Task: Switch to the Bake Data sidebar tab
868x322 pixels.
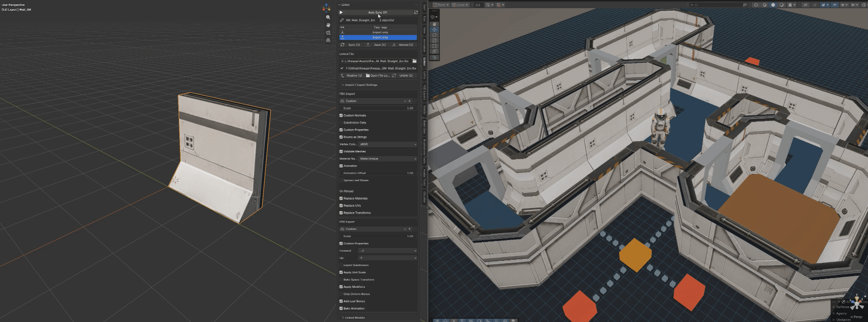Action: click(424, 127)
